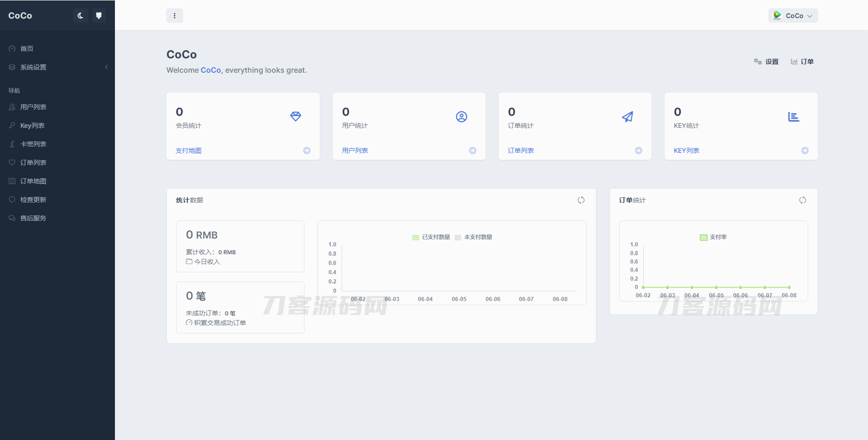Toggle dark mode with the moon icon

(80, 16)
